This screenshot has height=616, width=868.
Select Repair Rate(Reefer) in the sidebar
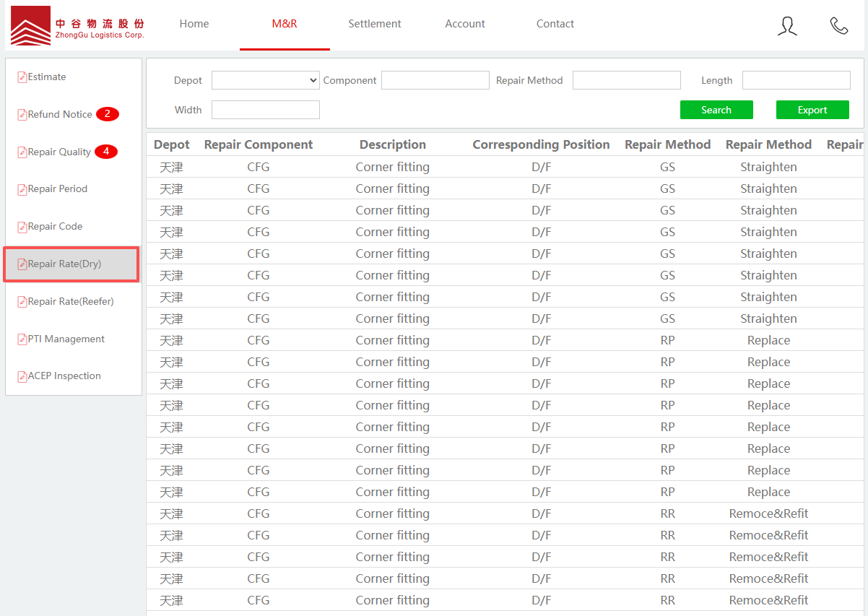click(x=70, y=302)
